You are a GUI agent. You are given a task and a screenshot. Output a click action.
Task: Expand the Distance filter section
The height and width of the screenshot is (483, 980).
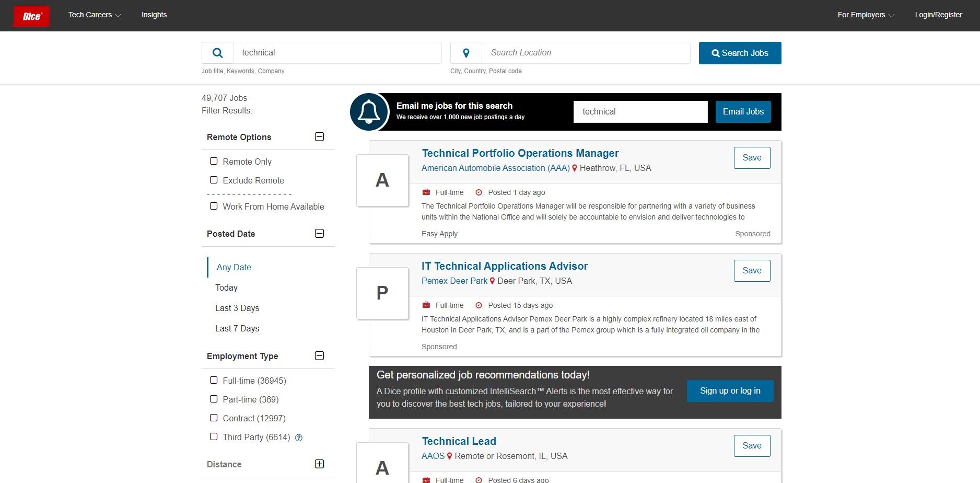coord(320,464)
